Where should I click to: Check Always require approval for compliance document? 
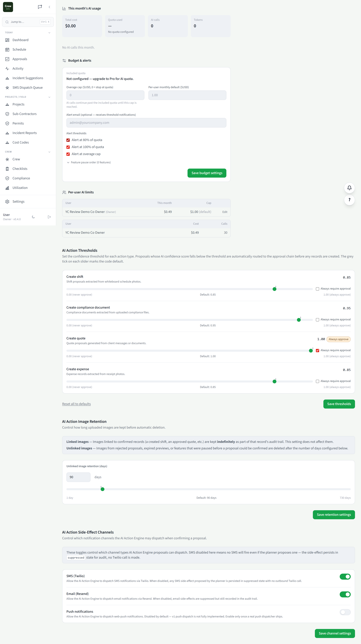tap(317, 319)
